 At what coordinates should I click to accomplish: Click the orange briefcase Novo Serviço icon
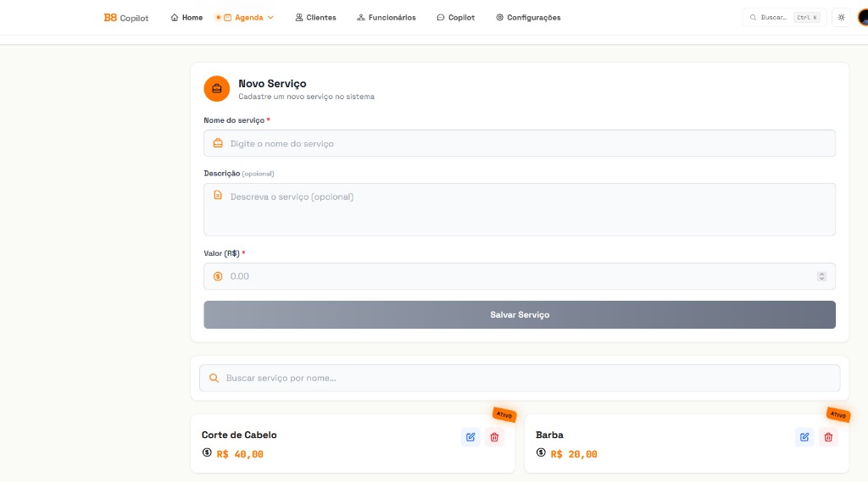[217, 89]
